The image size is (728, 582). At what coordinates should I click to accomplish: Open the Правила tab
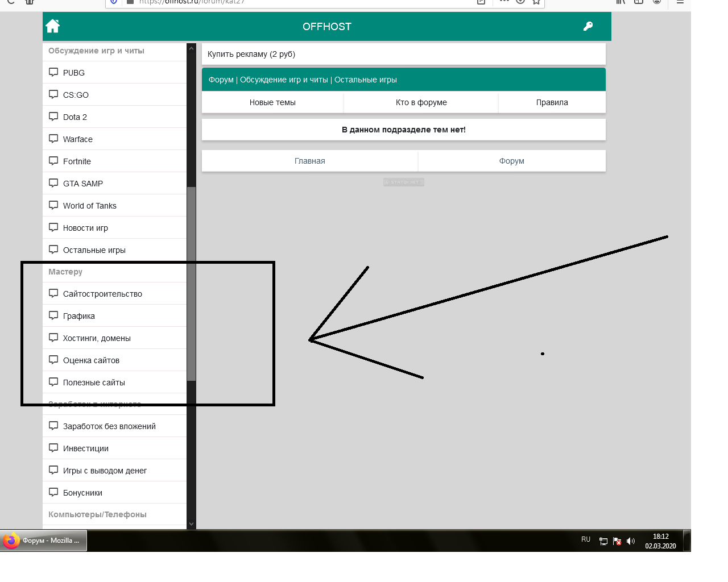[x=552, y=102]
